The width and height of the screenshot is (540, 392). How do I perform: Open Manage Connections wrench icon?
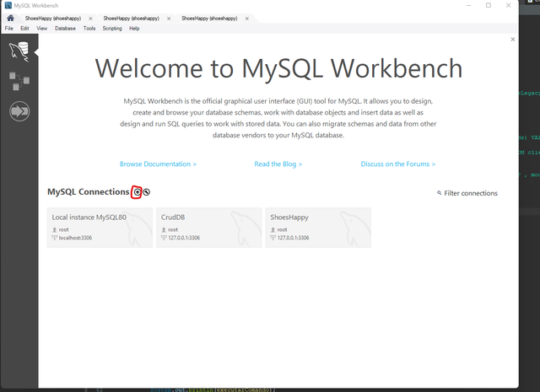pos(146,192)
